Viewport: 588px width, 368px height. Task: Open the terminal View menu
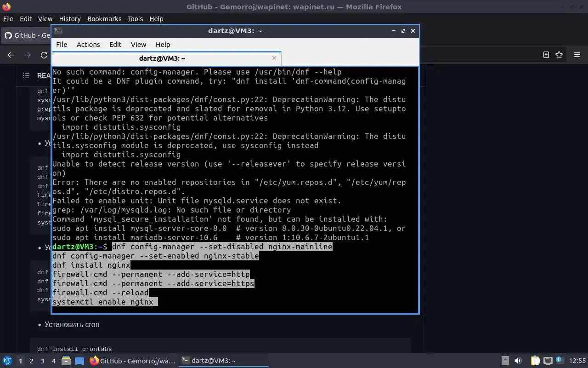pyautogui.click(x=138, y=45)
